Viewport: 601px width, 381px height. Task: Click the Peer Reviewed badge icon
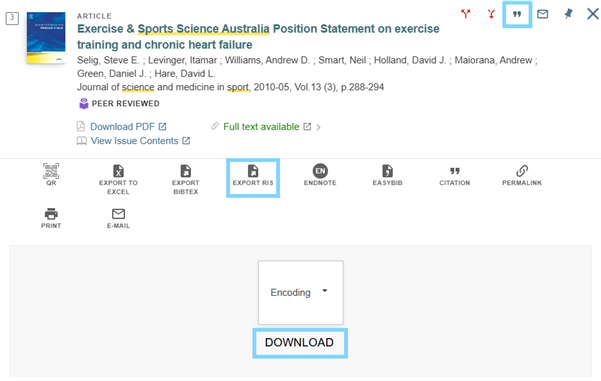pyautogui.click(x=84, y=103)
